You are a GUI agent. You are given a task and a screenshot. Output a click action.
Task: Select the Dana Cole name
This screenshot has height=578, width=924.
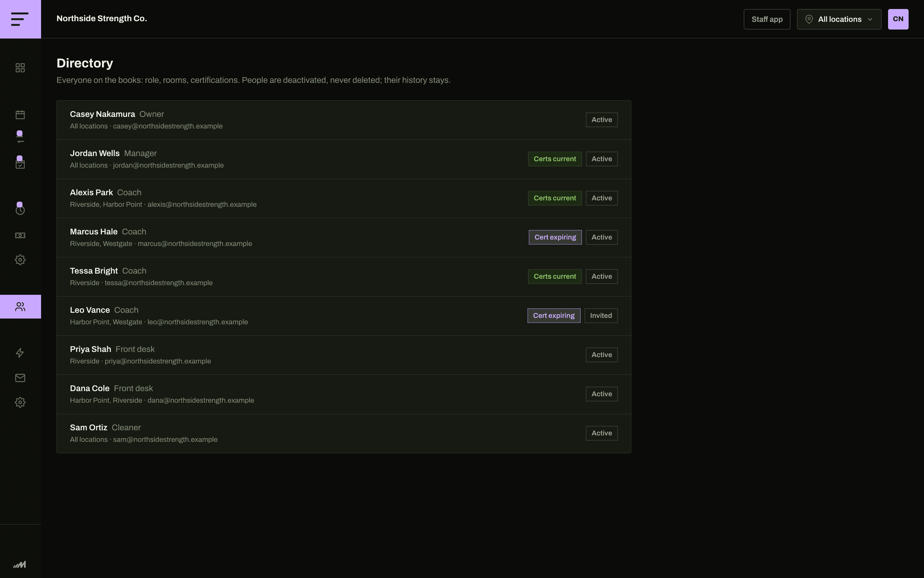(x=90, y=389)
